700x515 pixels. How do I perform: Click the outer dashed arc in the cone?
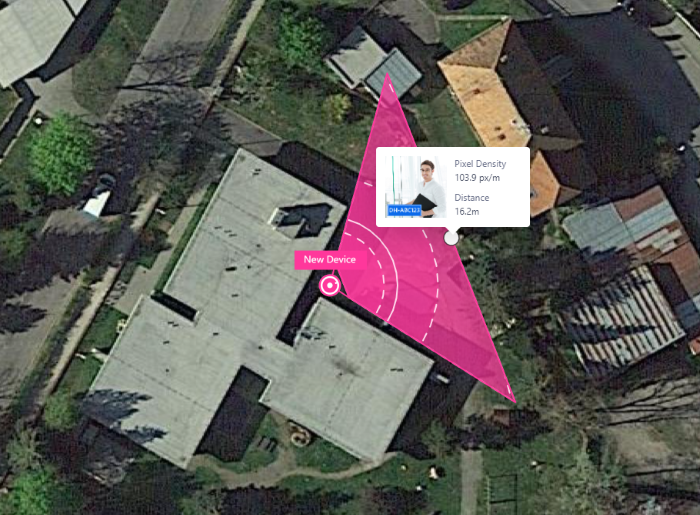coord(437,286)
